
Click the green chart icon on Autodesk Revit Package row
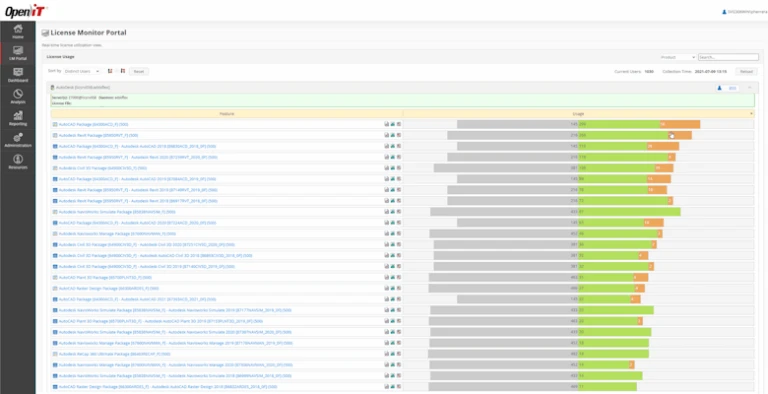coord(392,135)
